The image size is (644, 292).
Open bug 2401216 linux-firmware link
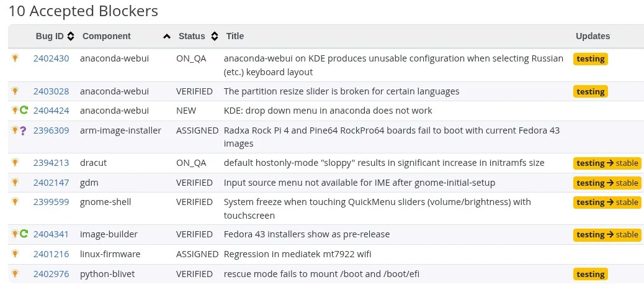click(51, 254)
